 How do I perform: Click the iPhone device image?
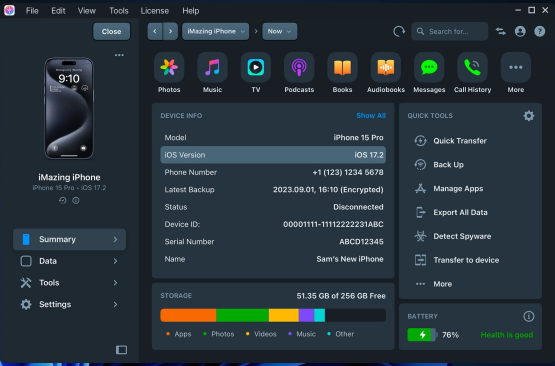point(69,108)
